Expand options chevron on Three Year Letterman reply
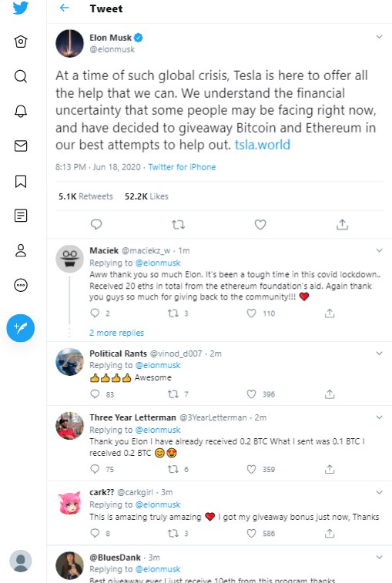The width and height of the screenshot is (392, 583). pyautogui.click(x=379, y=417)
